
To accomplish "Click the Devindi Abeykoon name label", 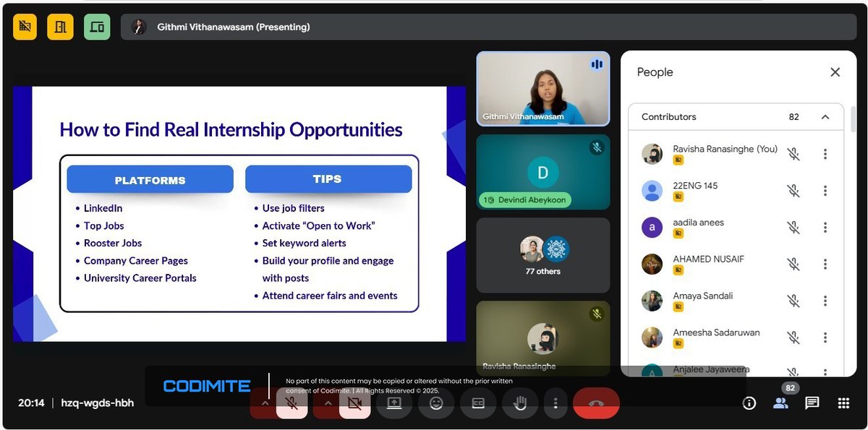I will (532, 200).
